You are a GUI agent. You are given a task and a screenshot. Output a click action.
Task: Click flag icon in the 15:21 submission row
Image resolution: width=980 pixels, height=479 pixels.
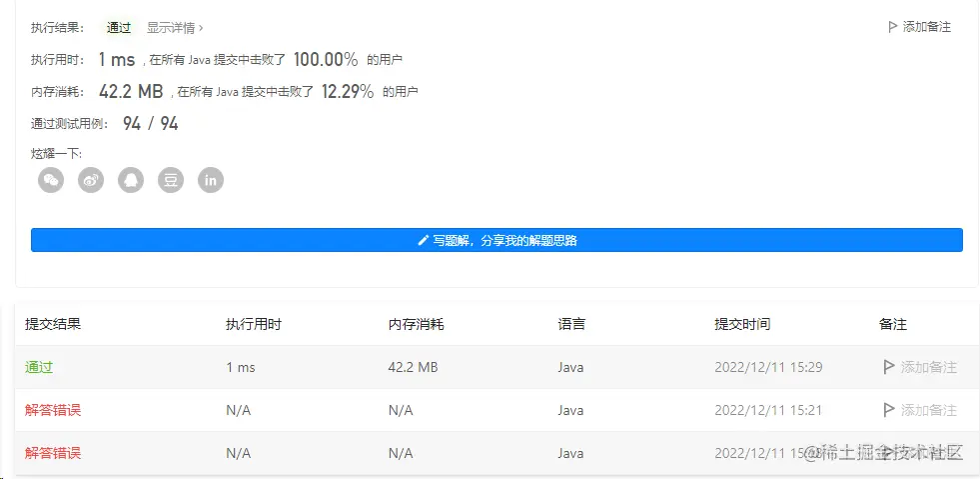tap(888, 410)
